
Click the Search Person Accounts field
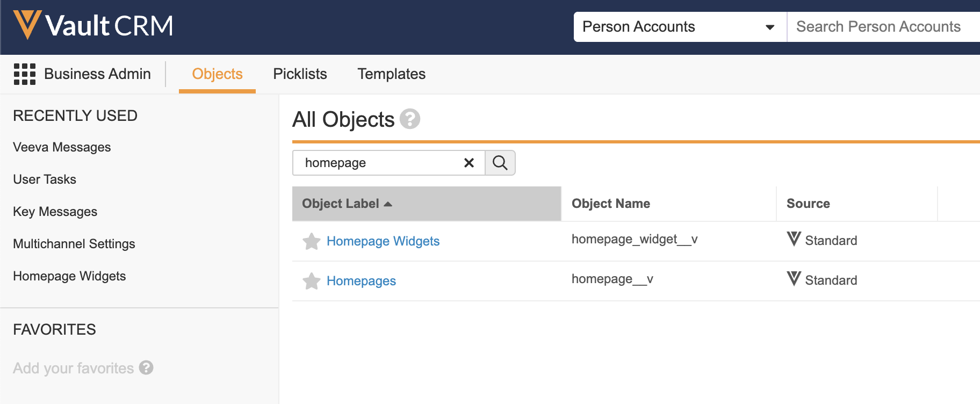881,27
